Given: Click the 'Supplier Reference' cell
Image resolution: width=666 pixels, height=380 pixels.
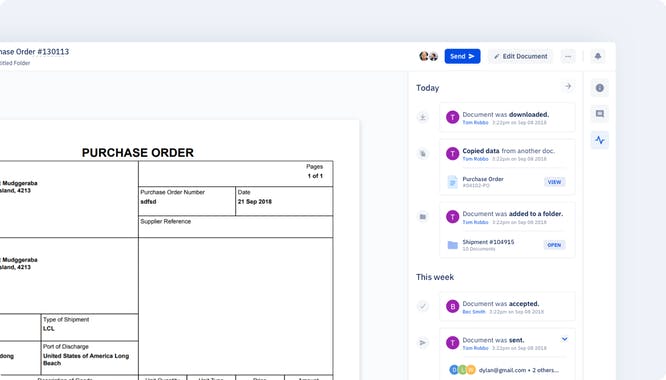Looking at the screenshot, I should coord(236,227).
